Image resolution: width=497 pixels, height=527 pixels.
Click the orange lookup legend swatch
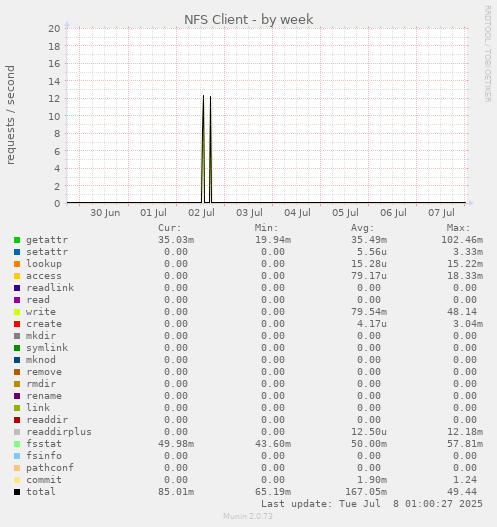(17, 264)
